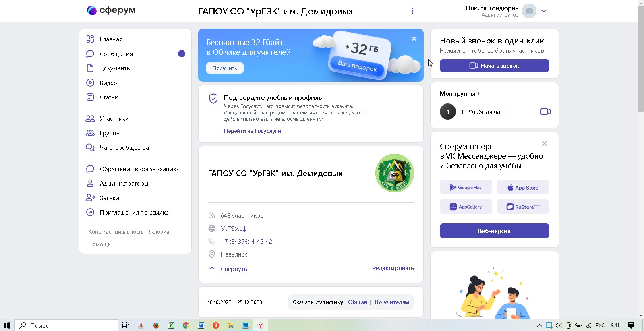Expand the user account dropdown chevron
This screenshot has height=331, width=644.
point(544,11)
